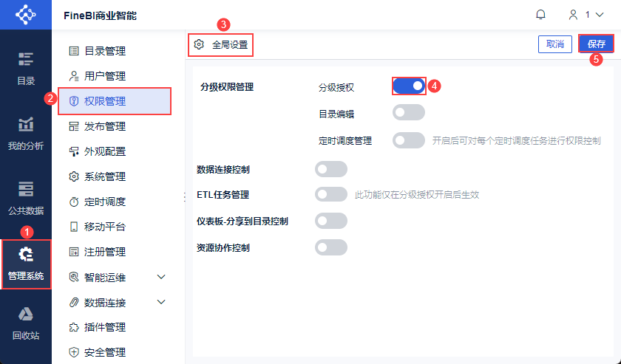Screen dimensions: 621x364
Task: Click the notification bell icon
Action: pos(541,15)
